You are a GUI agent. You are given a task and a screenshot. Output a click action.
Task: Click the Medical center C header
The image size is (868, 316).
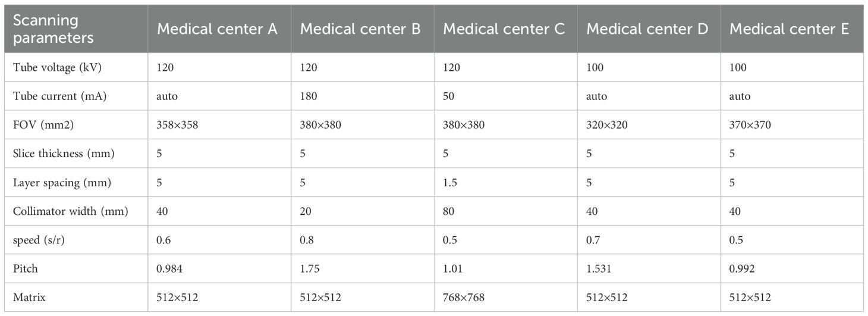pyautogui.click(x=504, y=30)
